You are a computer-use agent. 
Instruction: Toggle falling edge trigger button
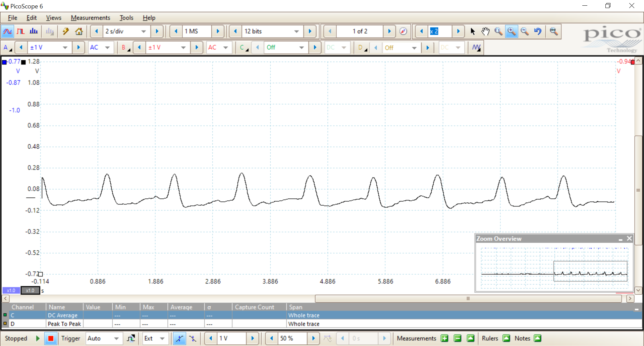point(193,339)
